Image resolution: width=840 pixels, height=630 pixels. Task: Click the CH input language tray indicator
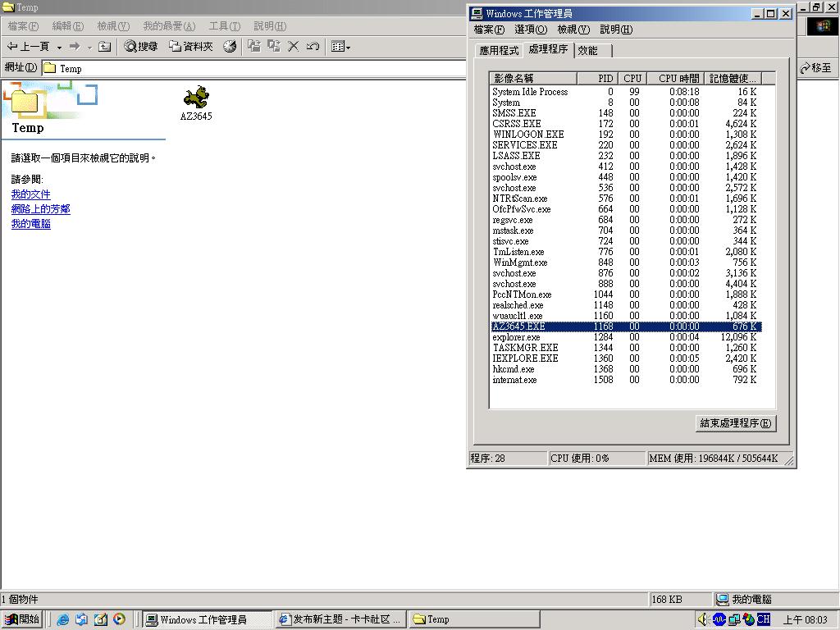pos(764,619)
